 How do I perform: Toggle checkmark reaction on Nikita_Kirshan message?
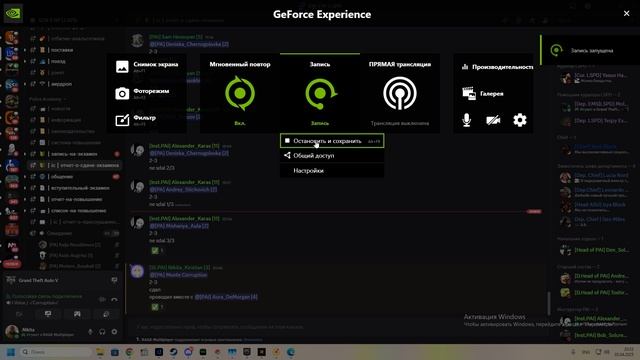pyautogui.click(x=157, y=307)
